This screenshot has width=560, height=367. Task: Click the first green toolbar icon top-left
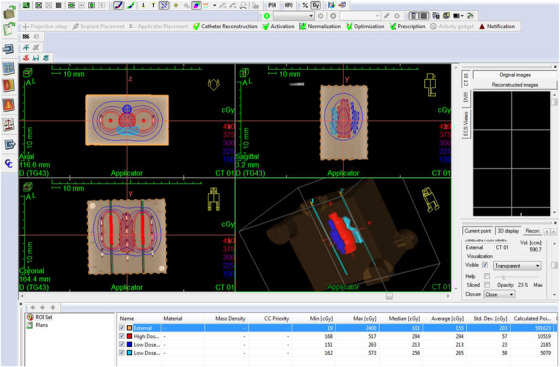pyautogui.click(x=27, y=5)
